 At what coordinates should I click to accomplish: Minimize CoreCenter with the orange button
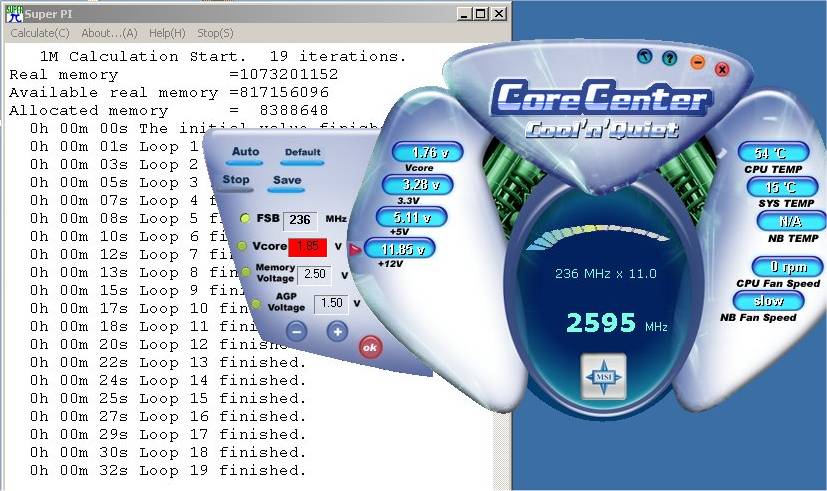[x=697, y=63]
